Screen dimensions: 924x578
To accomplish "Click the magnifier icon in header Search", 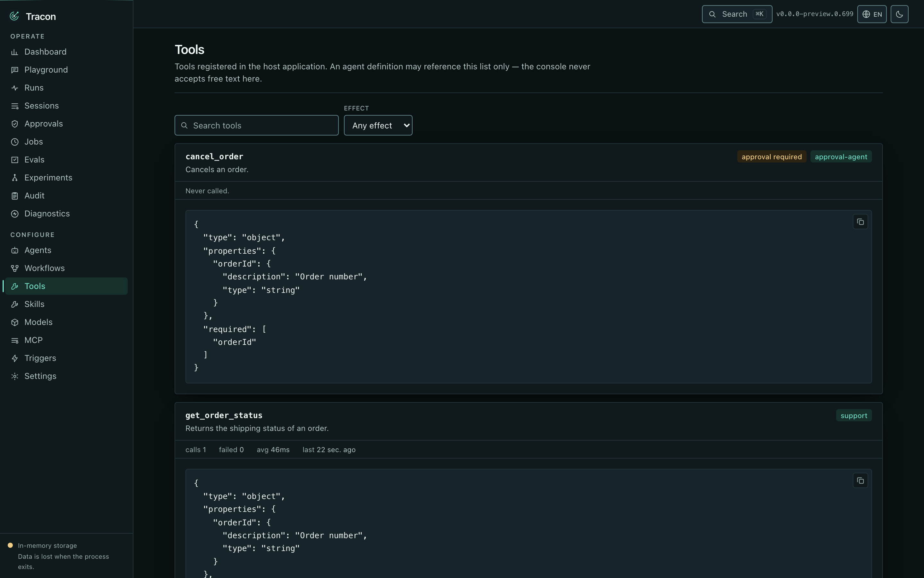I will 712,14.
